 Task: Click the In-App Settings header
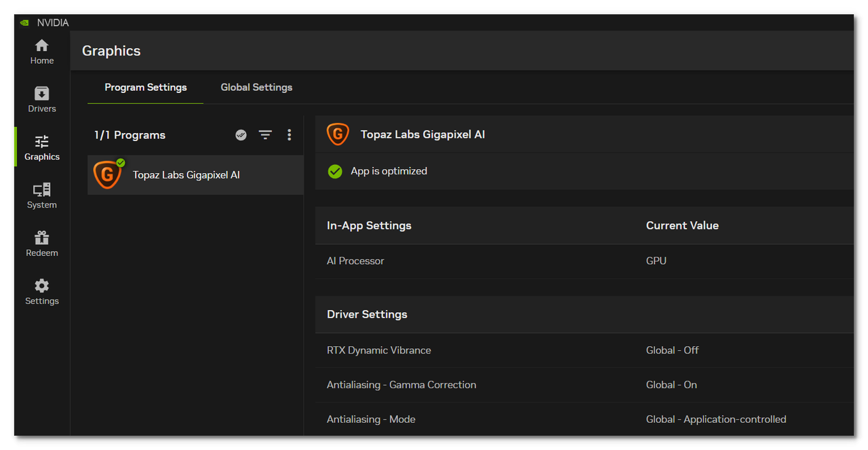coord(369,226)
